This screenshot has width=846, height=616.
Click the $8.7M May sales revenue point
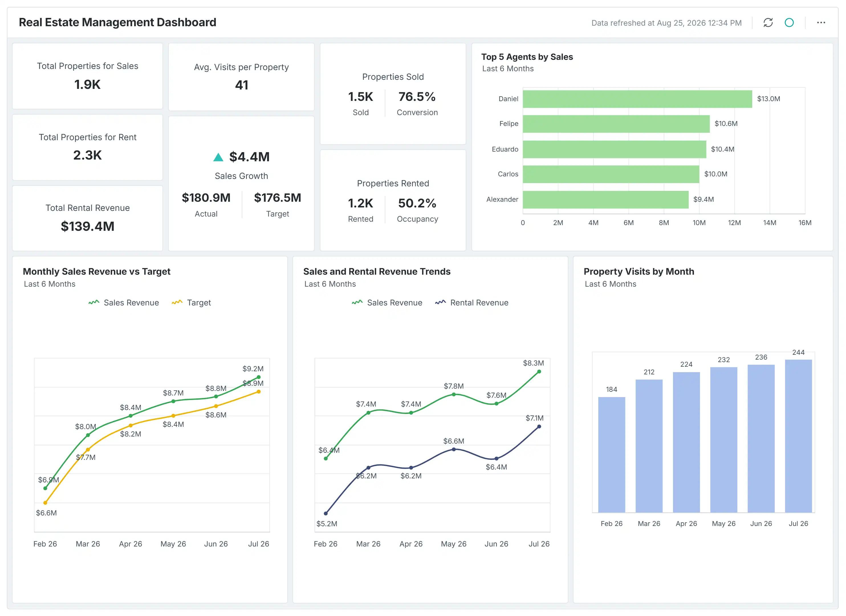[173, 401]
